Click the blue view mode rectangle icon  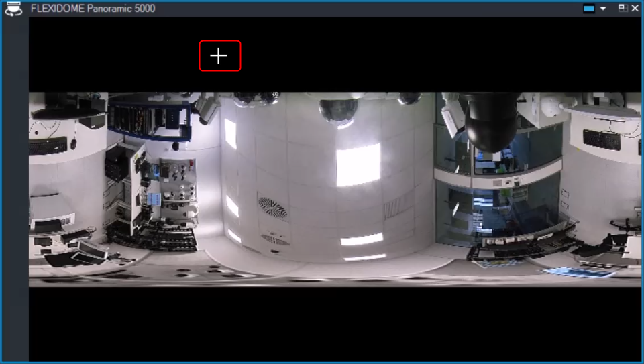pos(589,9)
